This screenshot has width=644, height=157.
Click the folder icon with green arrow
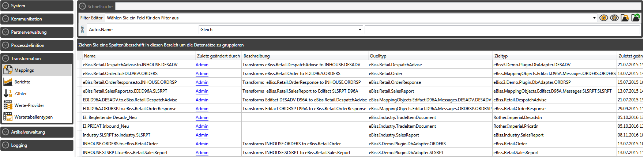tap(636, 18)
